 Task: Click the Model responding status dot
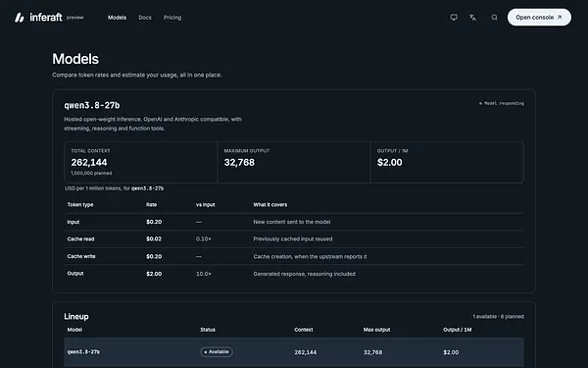480,103
